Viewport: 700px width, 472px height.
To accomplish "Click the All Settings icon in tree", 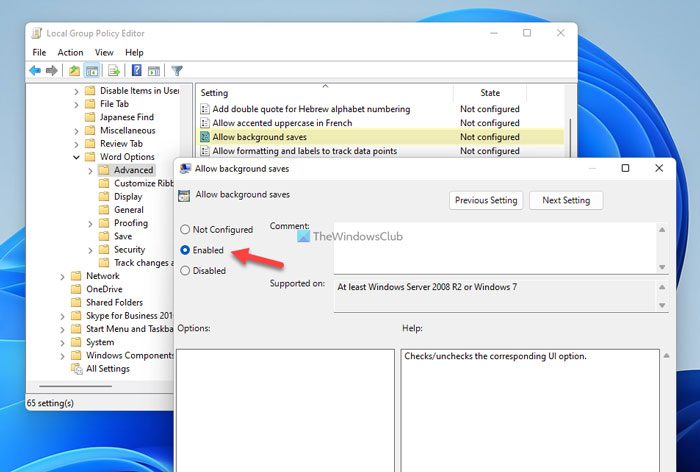I will 77,369.
